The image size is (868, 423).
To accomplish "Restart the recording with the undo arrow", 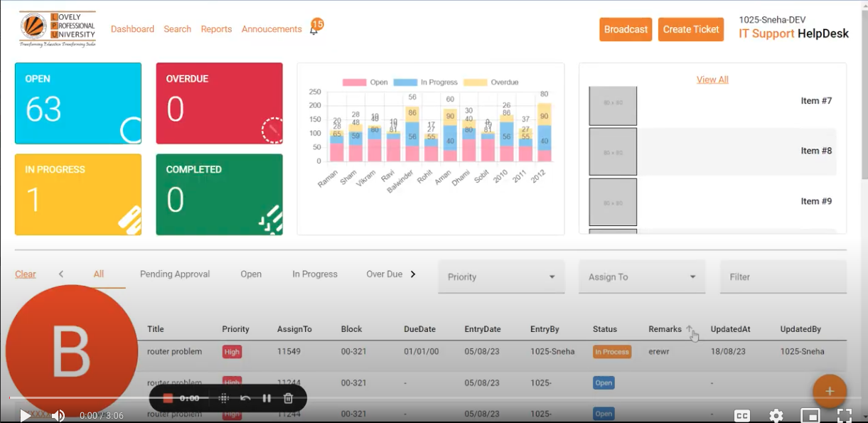I will click(245, 398).
